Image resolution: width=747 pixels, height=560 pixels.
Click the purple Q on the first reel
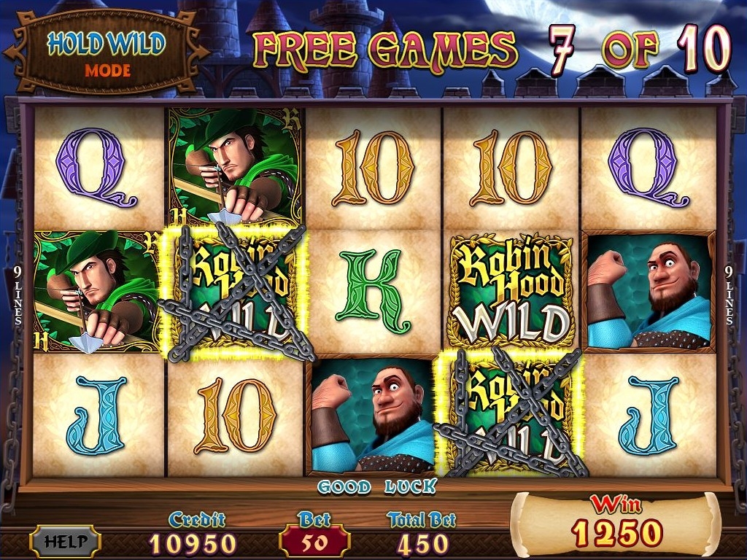pyautogui.click(x=97, y=167)
